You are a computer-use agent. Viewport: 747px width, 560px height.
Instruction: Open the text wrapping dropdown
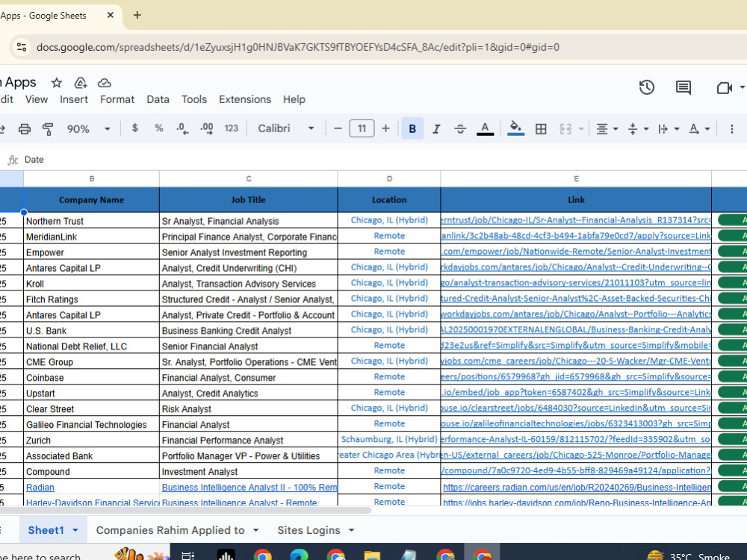coord(669,128)
